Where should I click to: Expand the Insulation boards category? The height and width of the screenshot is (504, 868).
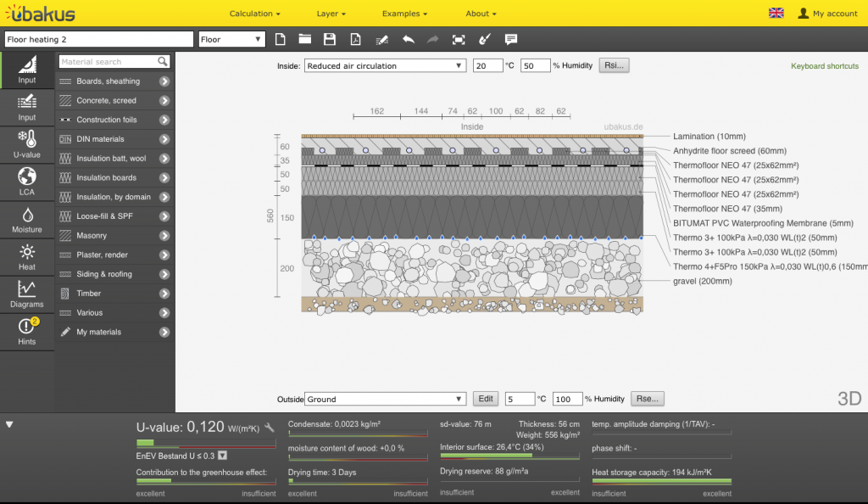(x=164, y=177)
